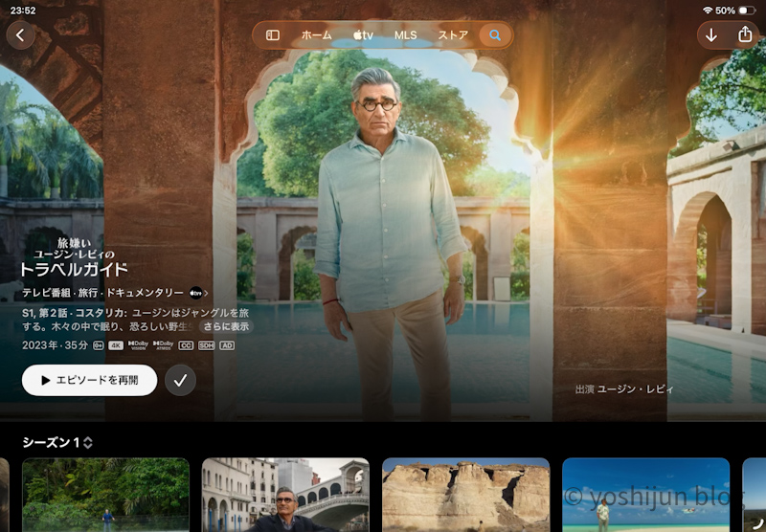Select the desert cliffs episode thumbnail
Viewport: 766px width, 532px height.
(465, 495)
